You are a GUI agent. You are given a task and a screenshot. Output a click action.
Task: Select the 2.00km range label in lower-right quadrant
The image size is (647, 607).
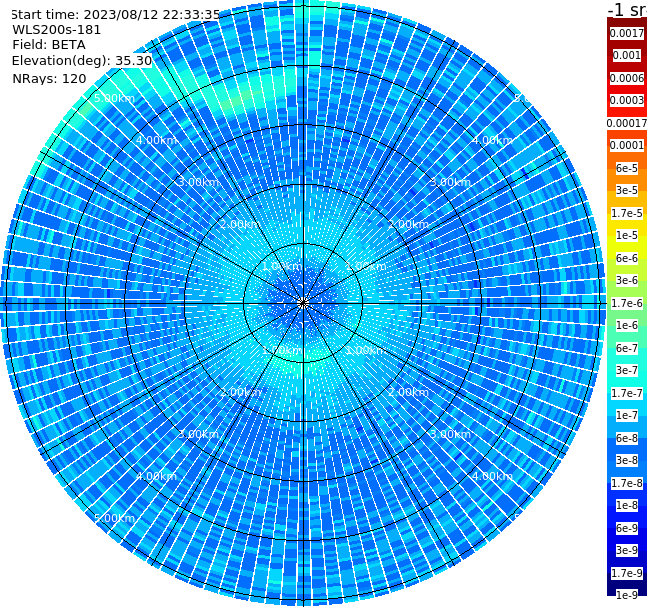pyautogui.click(x=408, y=392)
